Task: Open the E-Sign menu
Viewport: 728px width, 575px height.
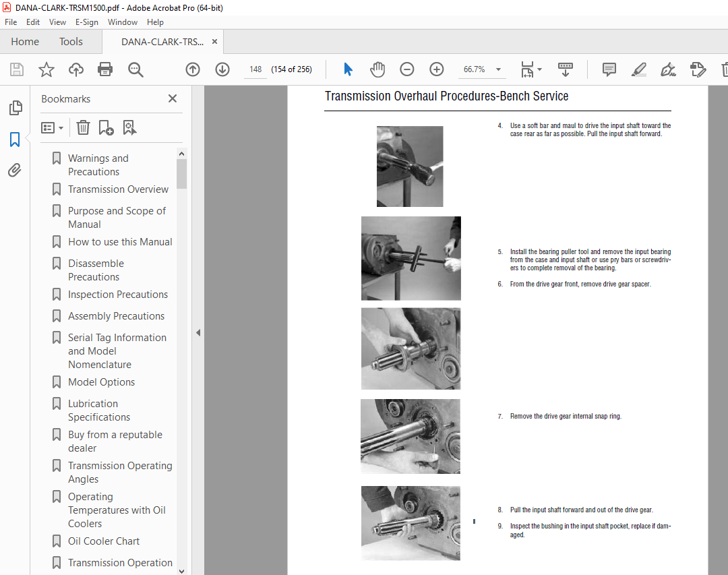Action: pos(87,22)
